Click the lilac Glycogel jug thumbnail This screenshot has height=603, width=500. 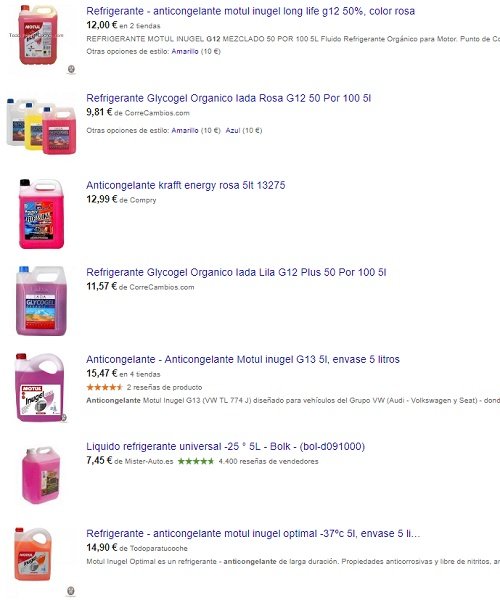(41, 301)
